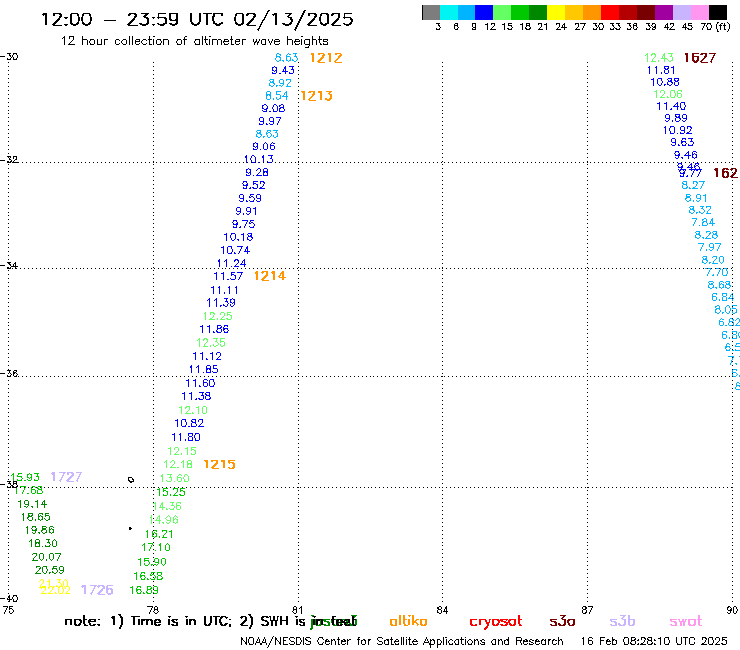Click the wave height value 9.89
740x650 pixels.
(676, 118)
